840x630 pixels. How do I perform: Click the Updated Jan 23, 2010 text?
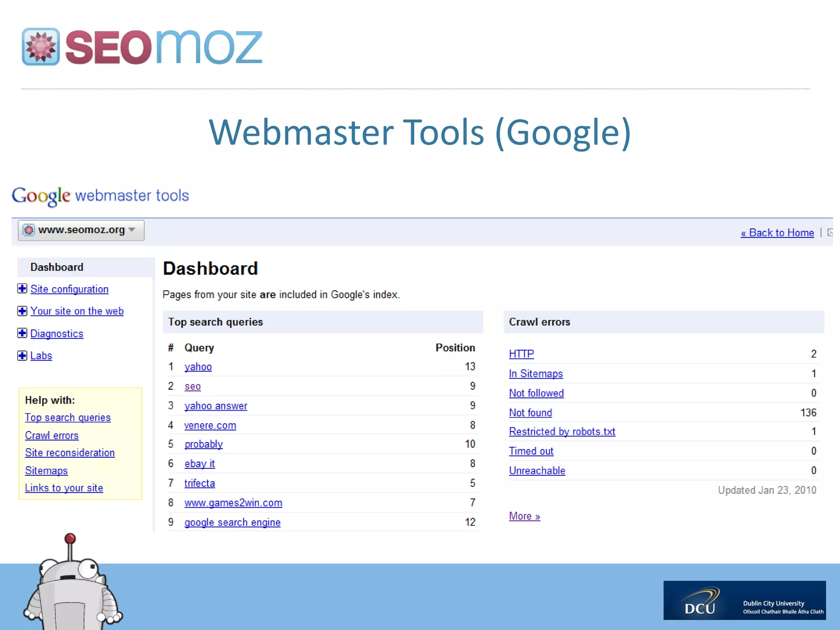[767, 490]
